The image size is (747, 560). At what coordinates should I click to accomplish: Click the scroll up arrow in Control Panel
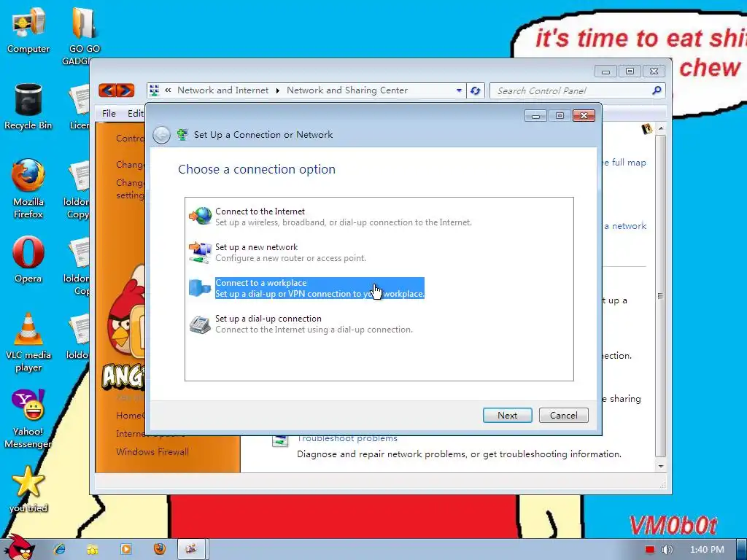click(661, 128)
